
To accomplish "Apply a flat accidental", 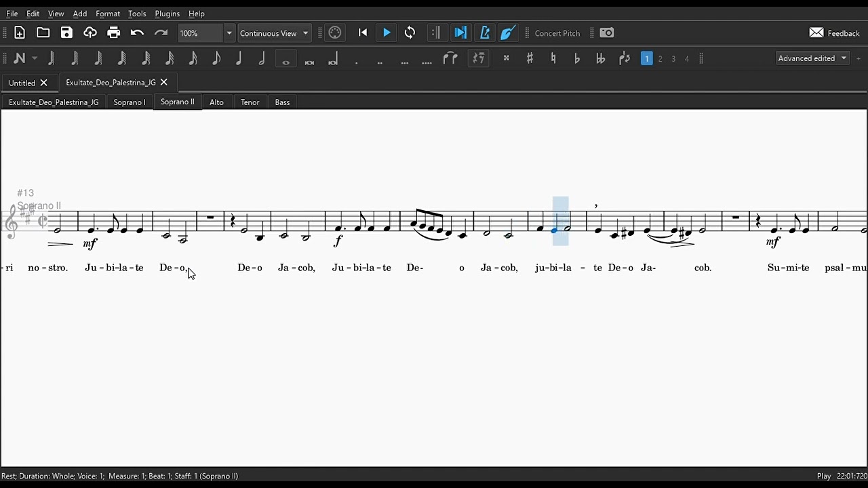I will [577, 58].
